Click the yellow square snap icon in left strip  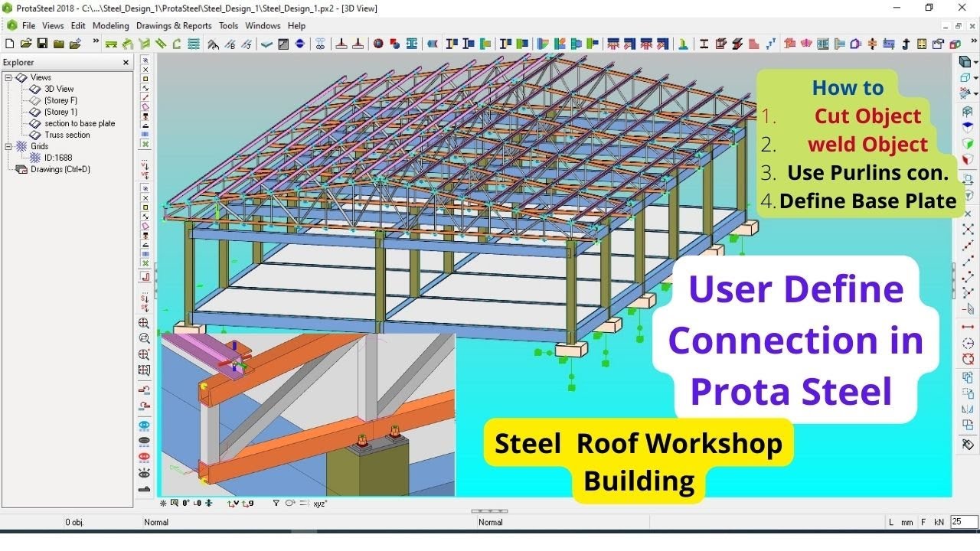pos(145,79)
